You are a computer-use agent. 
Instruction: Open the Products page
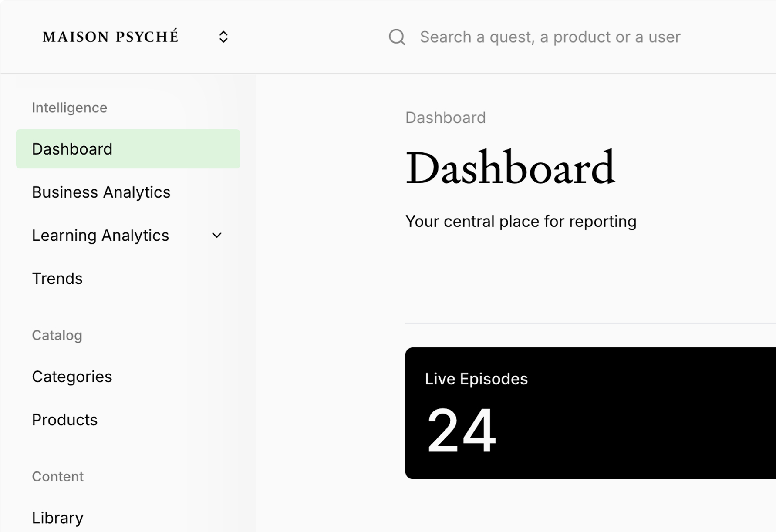pyautogui.click(x=64, y=420)
